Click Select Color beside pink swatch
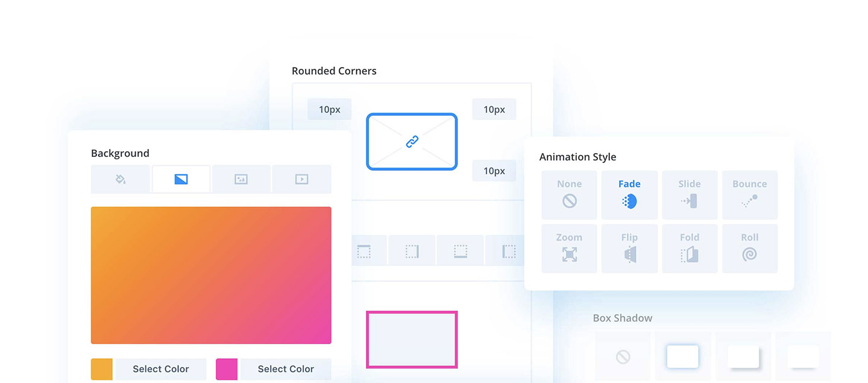The height and width of the screenshot is (383, 868). 286,369
